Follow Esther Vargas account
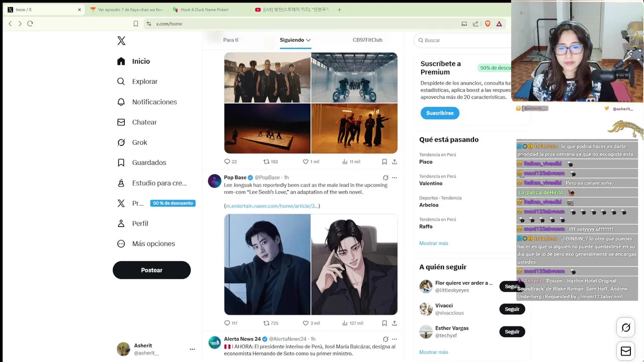 coord(512,332)
